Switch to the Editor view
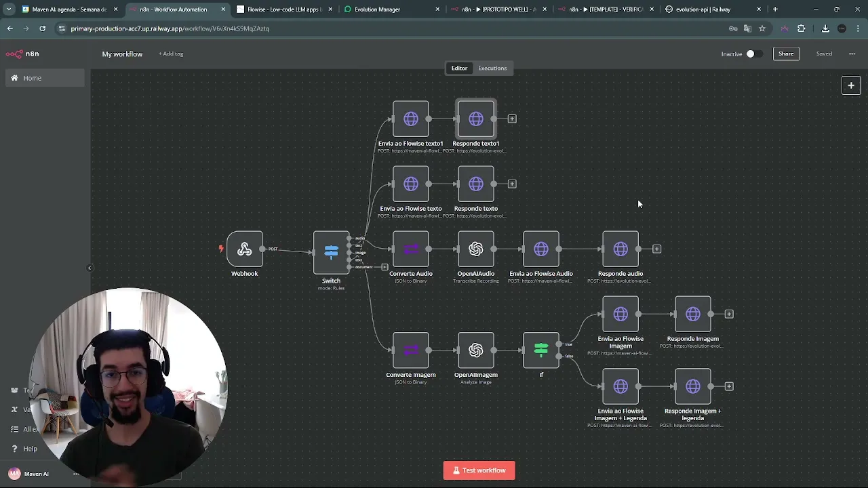 [460, 68]
